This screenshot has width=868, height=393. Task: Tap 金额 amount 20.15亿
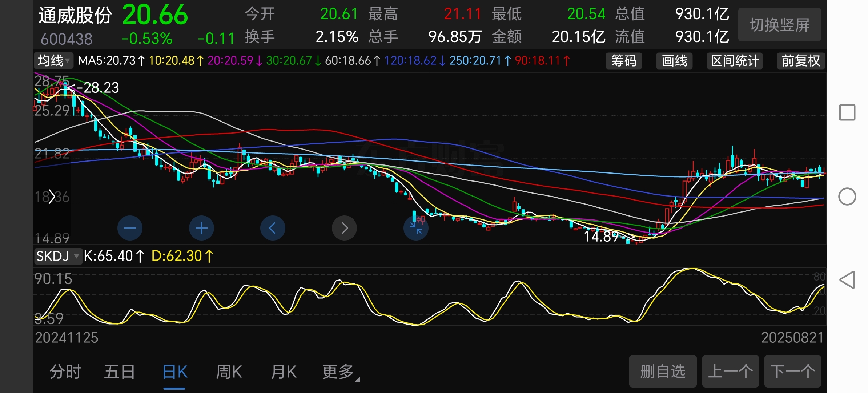tap(579, 37)
